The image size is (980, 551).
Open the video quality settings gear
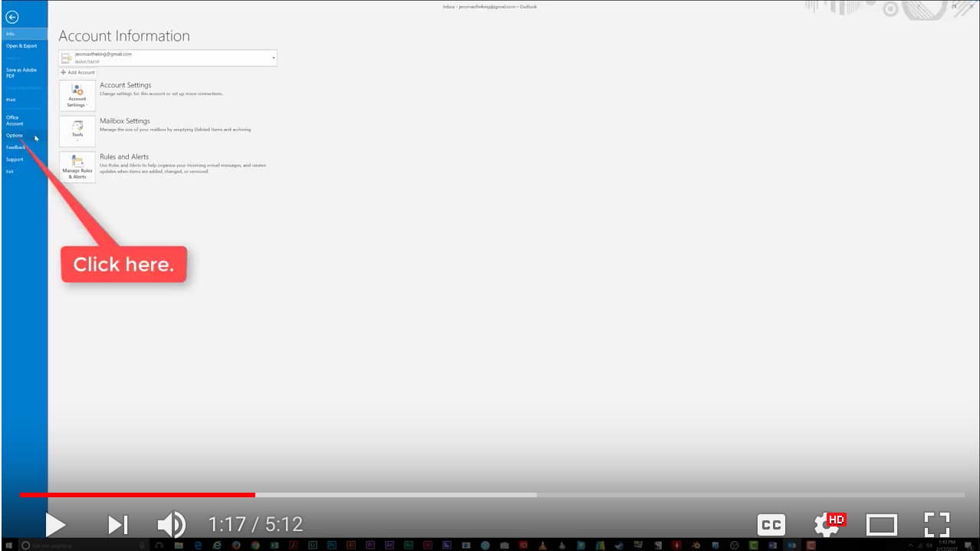click(827, 525)
